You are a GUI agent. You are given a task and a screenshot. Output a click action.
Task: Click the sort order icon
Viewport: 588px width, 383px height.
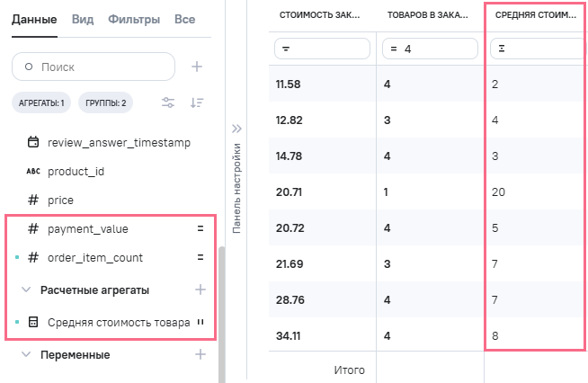click(198, 102)
